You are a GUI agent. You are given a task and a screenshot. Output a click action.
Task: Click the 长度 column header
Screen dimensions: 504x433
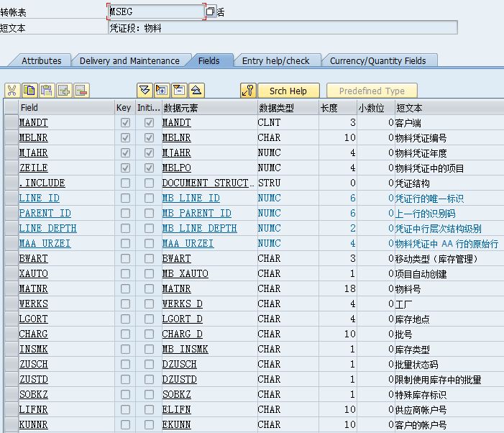338,107
